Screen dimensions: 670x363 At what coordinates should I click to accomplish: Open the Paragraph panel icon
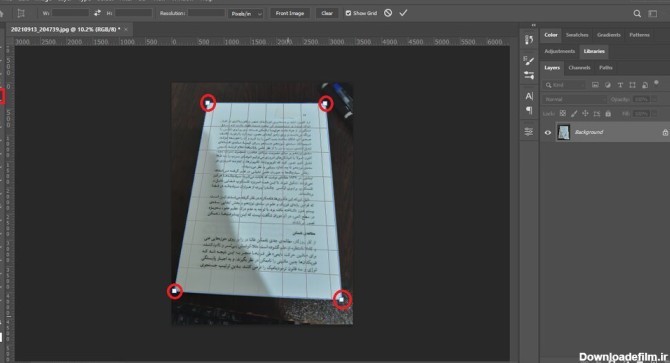point(529,111)
